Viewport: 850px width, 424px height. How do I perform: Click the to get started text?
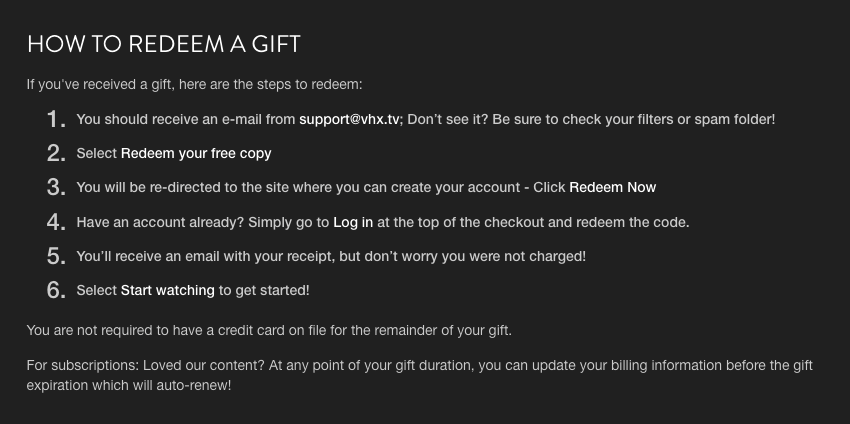(x=264, y=290)
